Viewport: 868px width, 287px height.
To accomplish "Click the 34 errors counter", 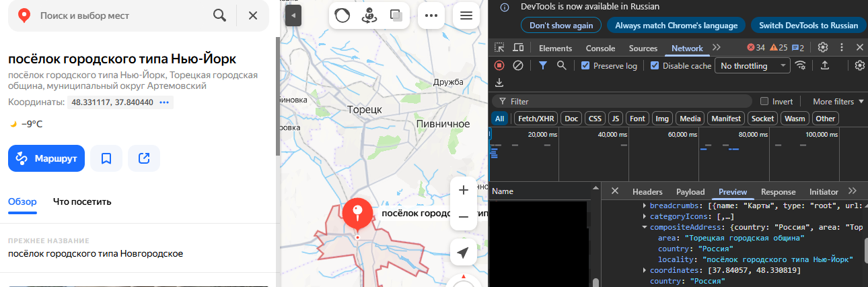I will click(x=756, y=48).
